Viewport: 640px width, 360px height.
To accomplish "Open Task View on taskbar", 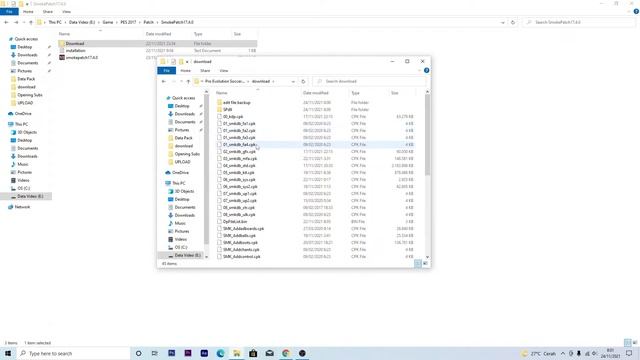I will coord(155,353).
